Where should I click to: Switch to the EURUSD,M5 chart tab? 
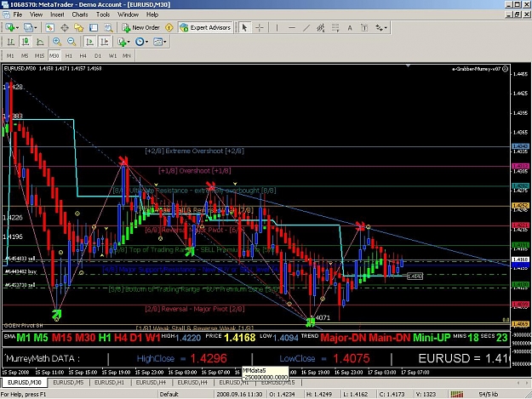pos(68,382)
